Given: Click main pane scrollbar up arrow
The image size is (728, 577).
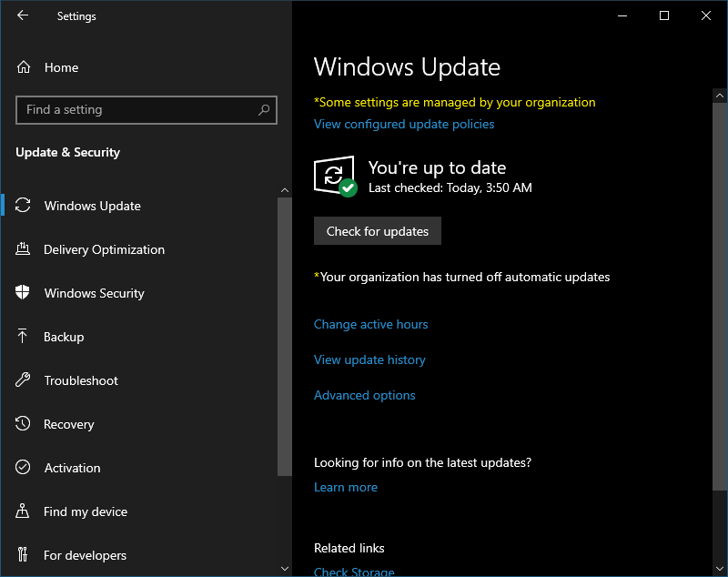Looking at the screenshot, I should coord(720,96).
